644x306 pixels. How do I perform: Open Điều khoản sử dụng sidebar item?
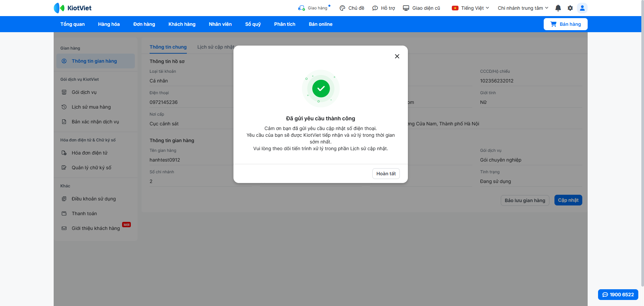pos(96,199)
